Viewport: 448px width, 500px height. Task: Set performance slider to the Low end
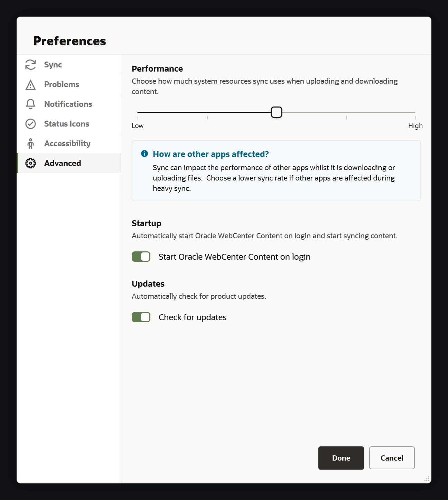(x=138, y=112)
